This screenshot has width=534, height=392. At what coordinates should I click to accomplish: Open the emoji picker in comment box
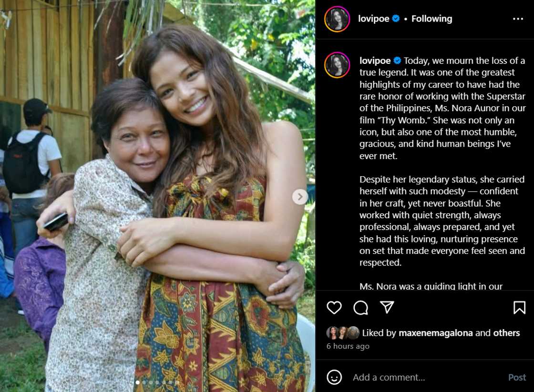click(334, 377)
